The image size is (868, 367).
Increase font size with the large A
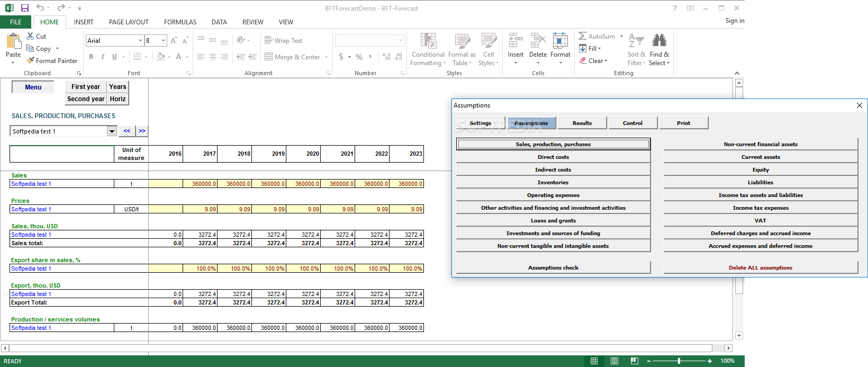174,40
